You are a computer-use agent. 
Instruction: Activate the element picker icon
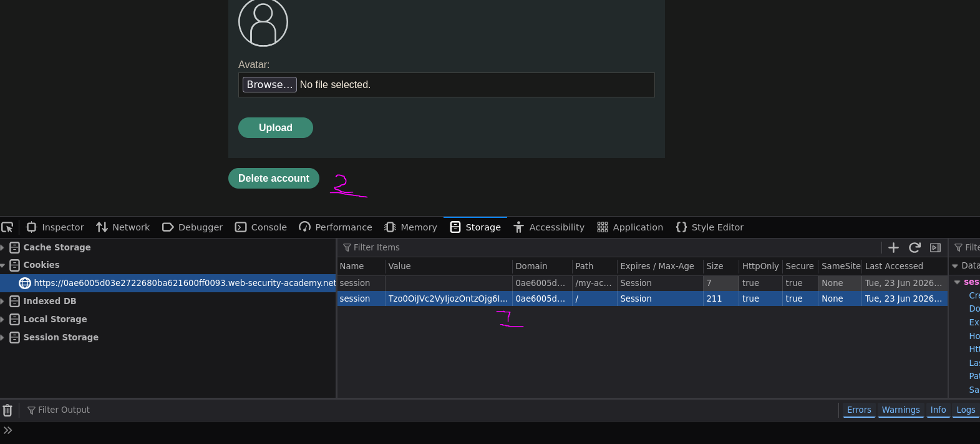(x=7, y=227)
